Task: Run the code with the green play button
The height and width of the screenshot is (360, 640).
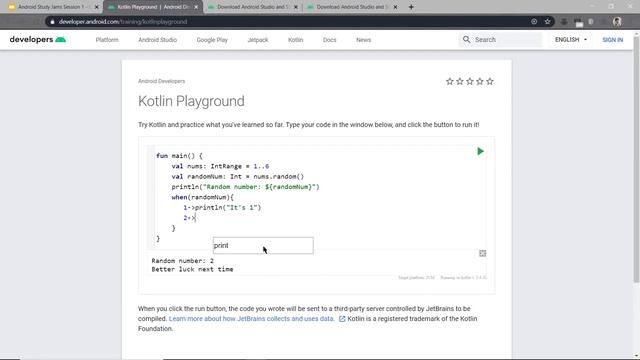Action: [480, 151]
